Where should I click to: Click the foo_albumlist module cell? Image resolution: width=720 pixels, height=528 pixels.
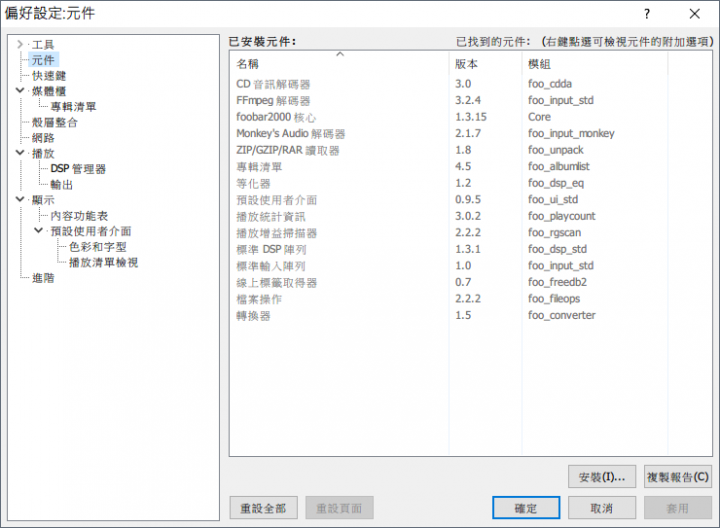point(558,167)
